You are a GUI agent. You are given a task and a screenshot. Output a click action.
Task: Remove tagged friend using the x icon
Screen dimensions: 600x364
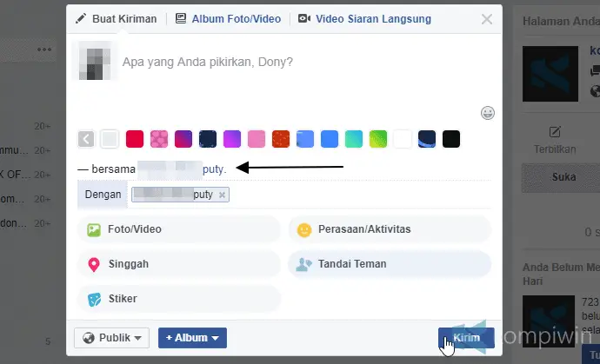click(223, 195)
